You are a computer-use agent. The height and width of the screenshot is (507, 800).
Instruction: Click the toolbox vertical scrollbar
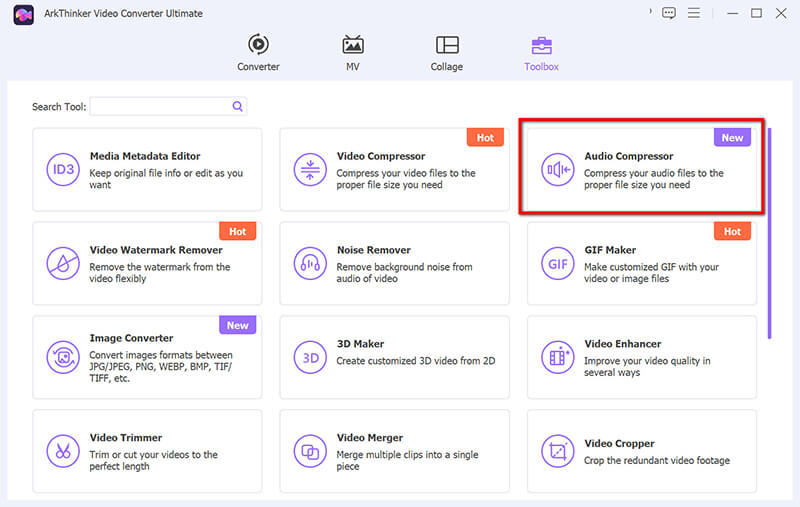coord(769,233)
